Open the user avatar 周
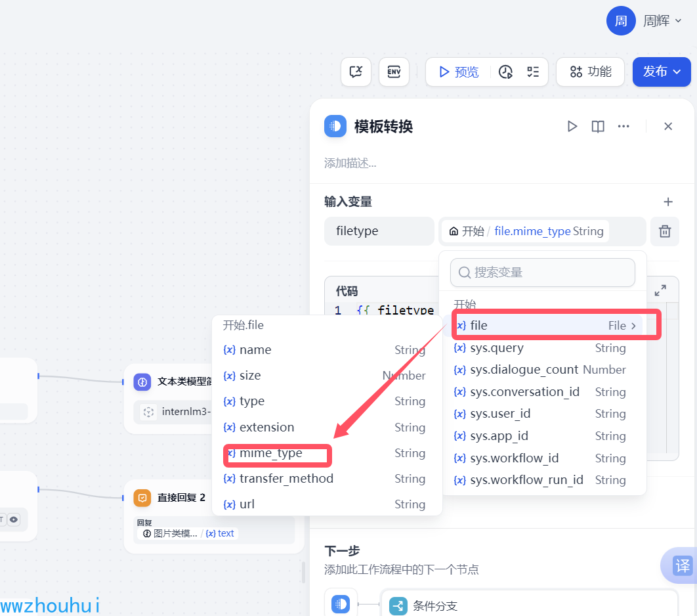This screenshot has width=697, height=616. pyautogui.click(x=621, y=20)
